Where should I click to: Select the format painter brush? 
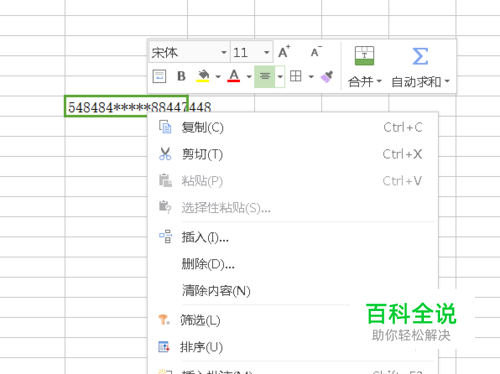point(327,76)
